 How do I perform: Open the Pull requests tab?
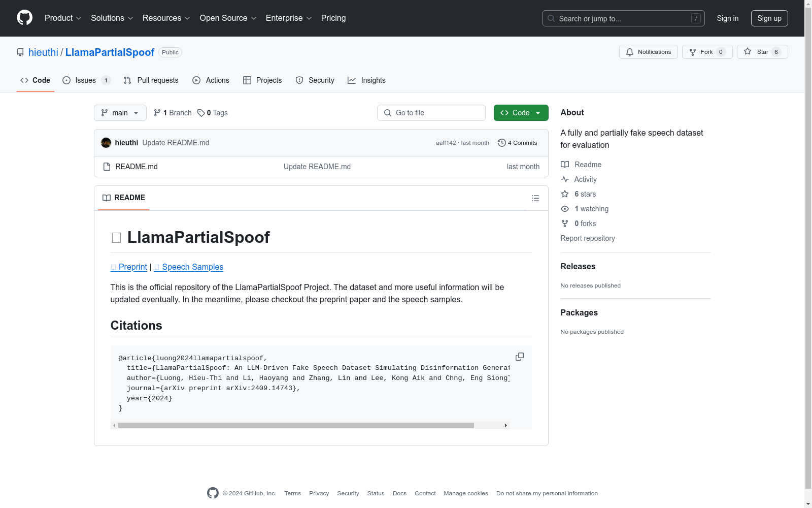(x=151, y=80)
